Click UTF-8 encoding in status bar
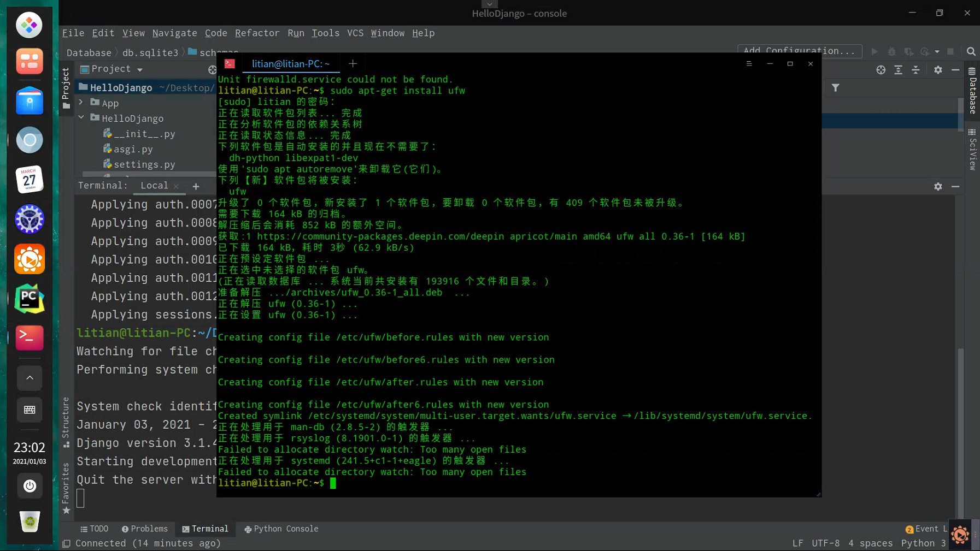Image resolution: width=980 pixels, height=551 pixels. coord(825,543)
